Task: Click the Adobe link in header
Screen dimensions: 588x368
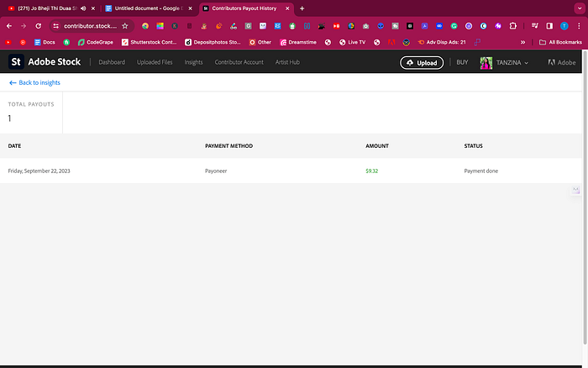Action: [561, 63]
